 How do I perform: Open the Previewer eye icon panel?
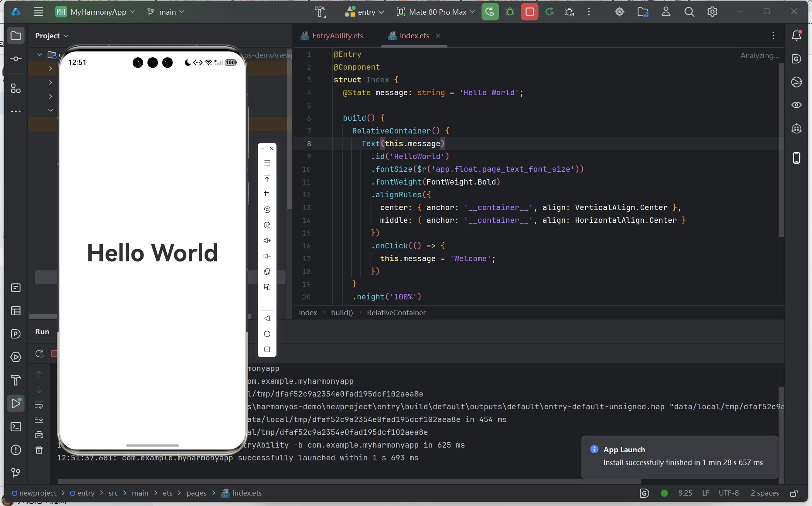click(x=796, y=105)
